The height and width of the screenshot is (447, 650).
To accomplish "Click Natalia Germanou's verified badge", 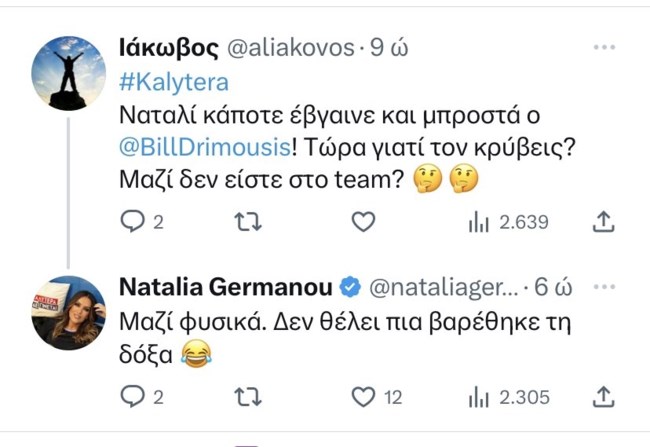I will [350, 288].
